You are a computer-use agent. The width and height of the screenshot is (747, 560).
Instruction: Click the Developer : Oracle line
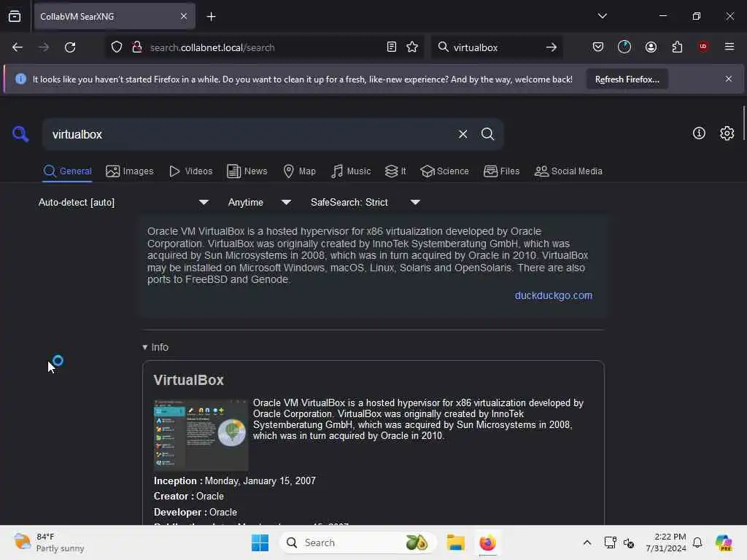[x=196, y=513]
